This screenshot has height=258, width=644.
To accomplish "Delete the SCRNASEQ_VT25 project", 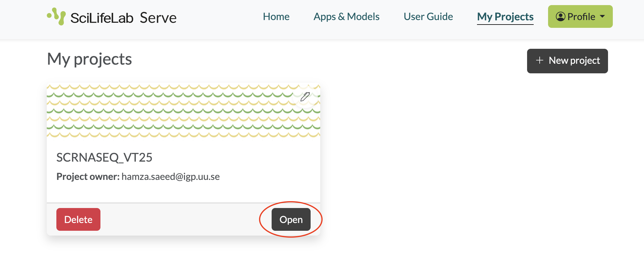I will 78,219.
